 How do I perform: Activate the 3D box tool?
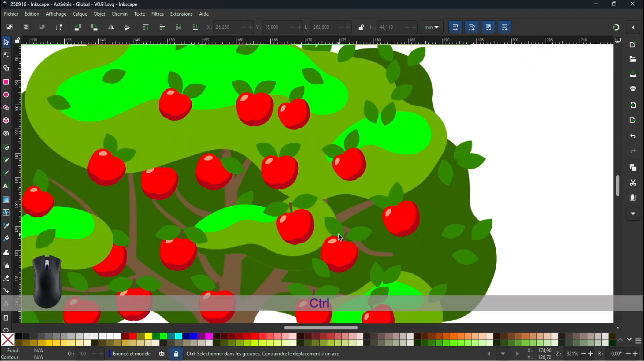click(6, 121)
